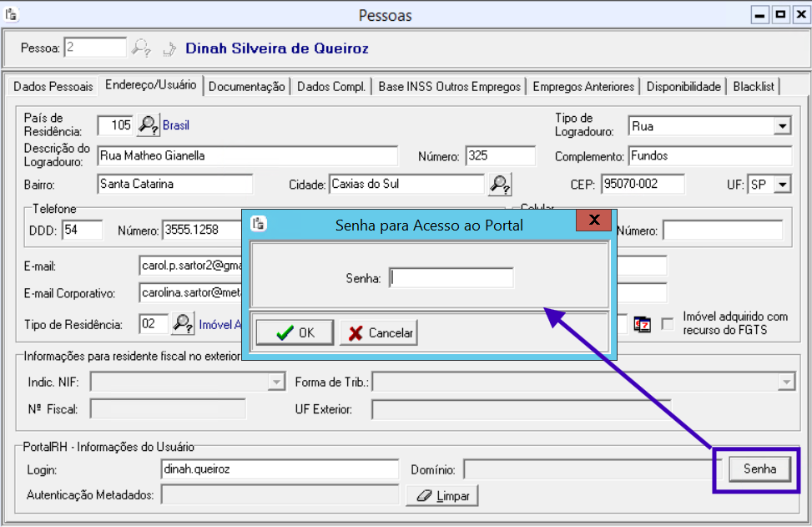812x527 pixels.
Task: Click the Complemento field showing Fundos
Action: (x=710, y=155)
